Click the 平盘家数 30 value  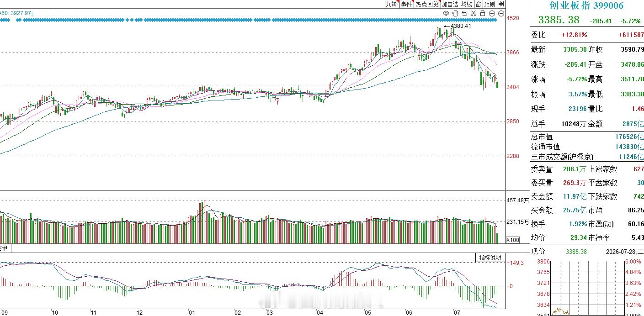pos(640,183)
